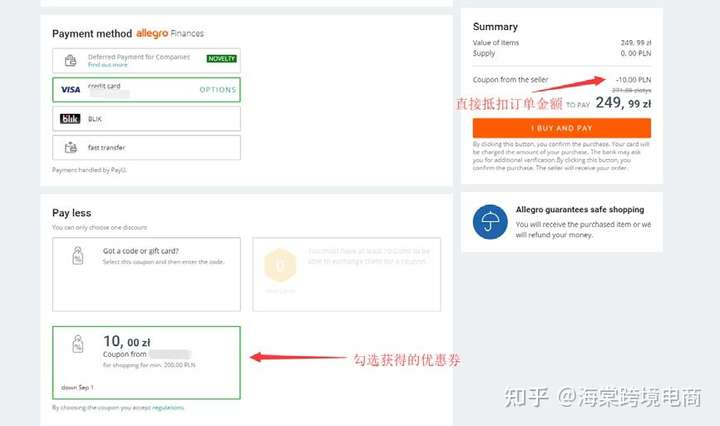Screen dimensions: 720x426
Task: Select Deferred Payment for Companies option
Action: 146,61
